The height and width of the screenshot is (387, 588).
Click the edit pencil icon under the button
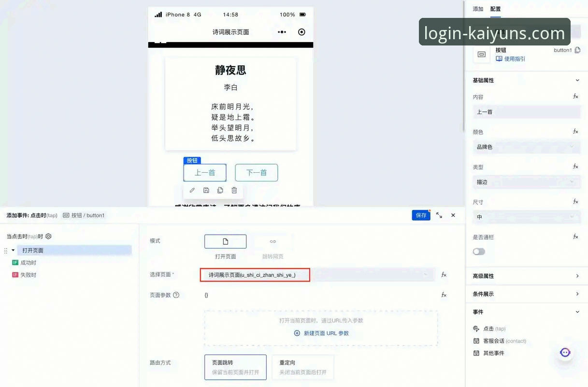(192, 191)
